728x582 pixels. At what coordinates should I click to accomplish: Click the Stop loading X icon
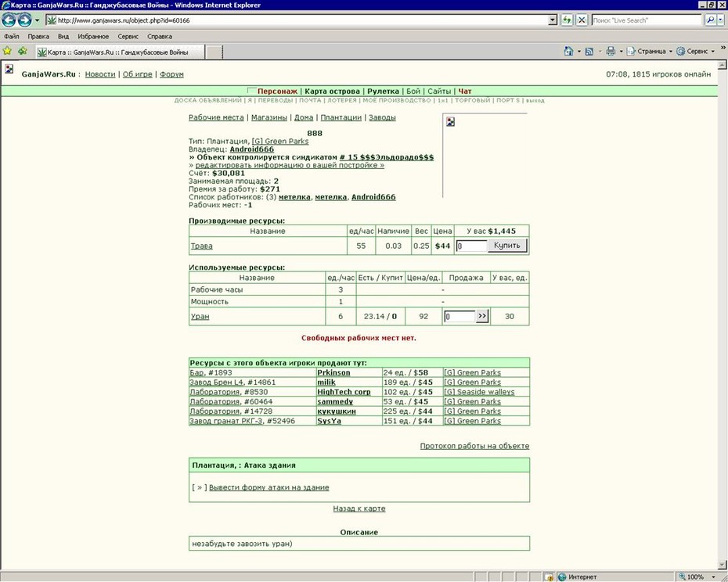click(x=582, y=20)
